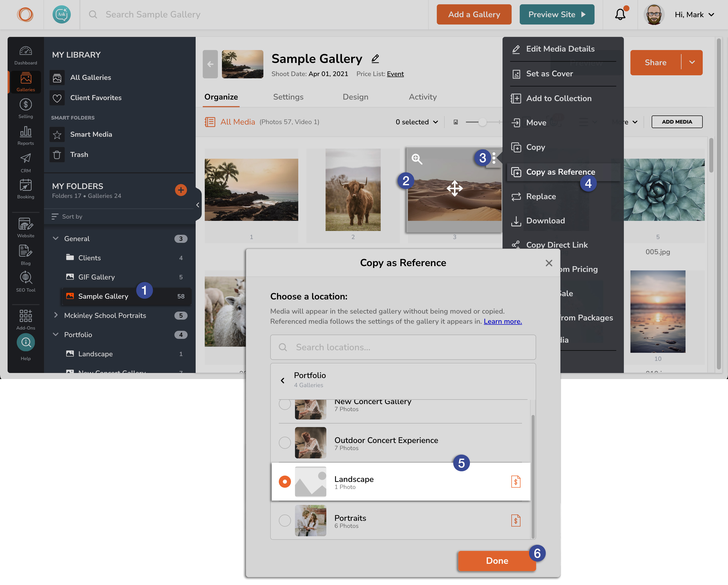The width and height of the screenshot is (728, 585).
Task: Select the Landscape gallery radio button
Action: click(285, 482)
